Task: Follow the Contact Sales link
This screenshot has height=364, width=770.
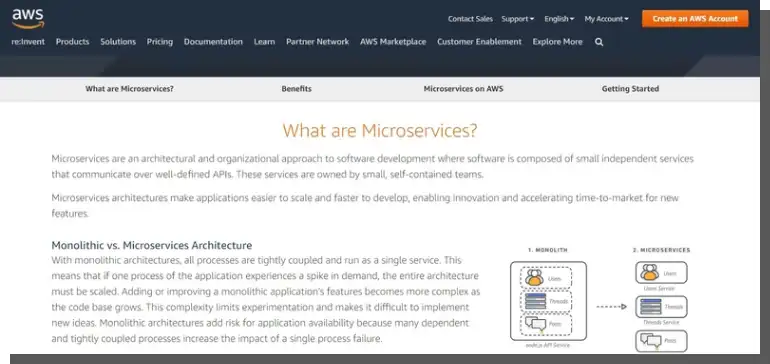Action: (x=470, y=19)
